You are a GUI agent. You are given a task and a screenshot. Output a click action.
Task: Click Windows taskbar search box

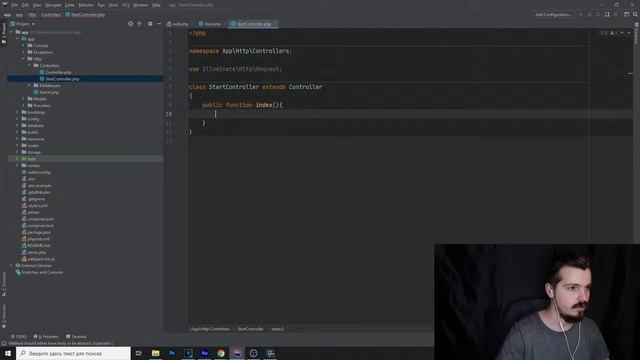pos(73,353)
